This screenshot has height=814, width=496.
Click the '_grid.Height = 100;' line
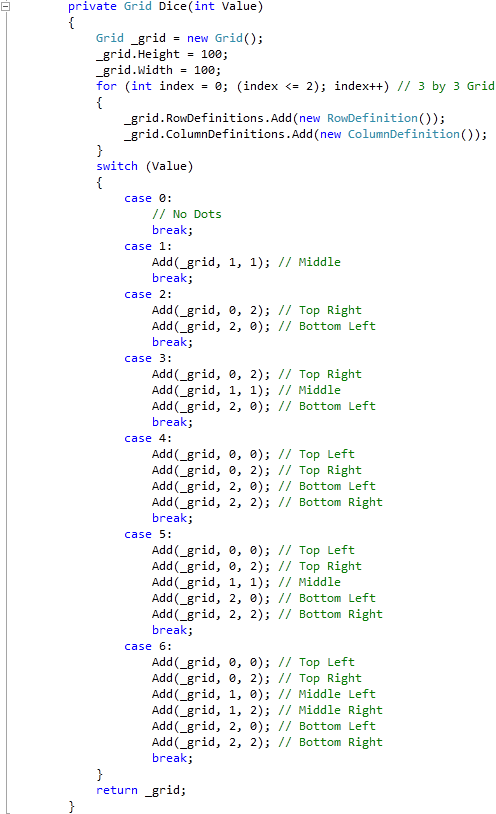pyautogui.click(x=162, y=55)
